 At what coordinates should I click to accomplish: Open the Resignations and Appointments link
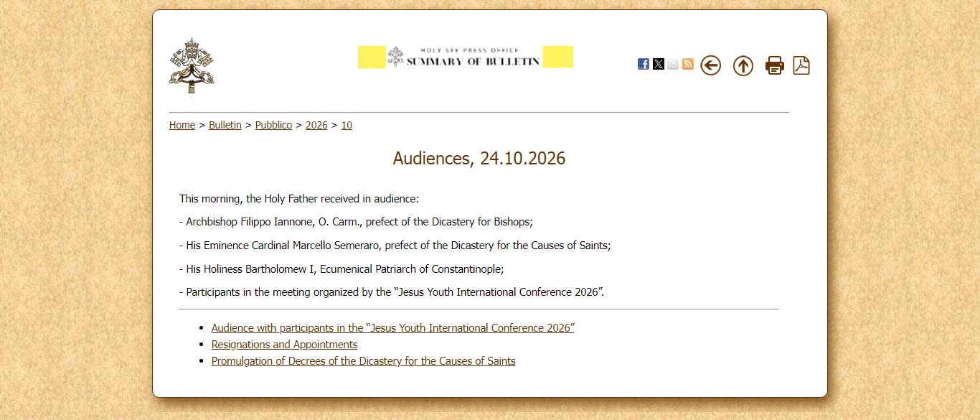click(x=285, y=345)
